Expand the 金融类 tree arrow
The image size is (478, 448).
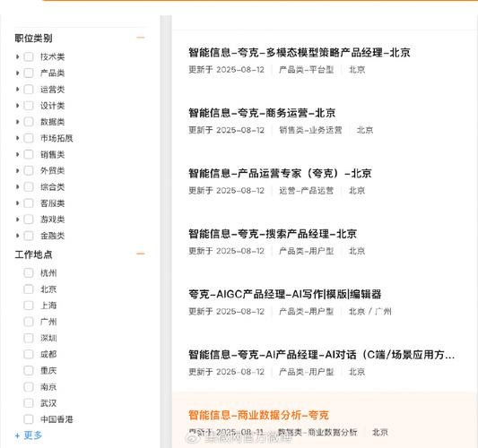coord(17,236)
